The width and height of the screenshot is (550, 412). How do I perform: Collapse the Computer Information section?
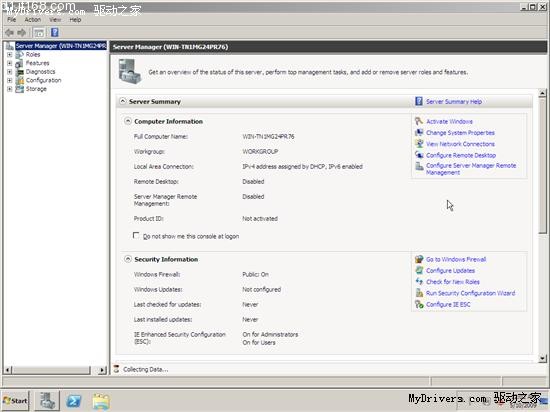pos(128,121)
